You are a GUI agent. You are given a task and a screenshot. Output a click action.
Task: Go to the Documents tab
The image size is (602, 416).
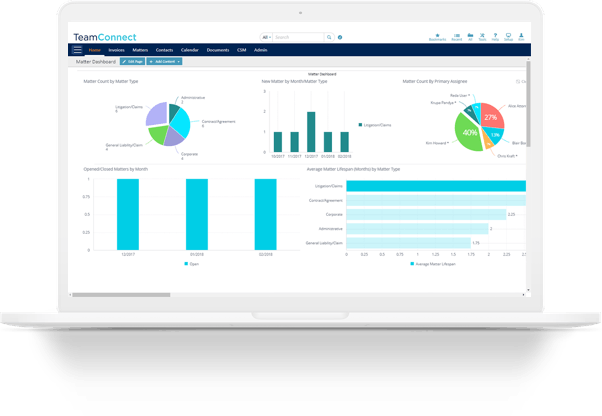[218, 50]
